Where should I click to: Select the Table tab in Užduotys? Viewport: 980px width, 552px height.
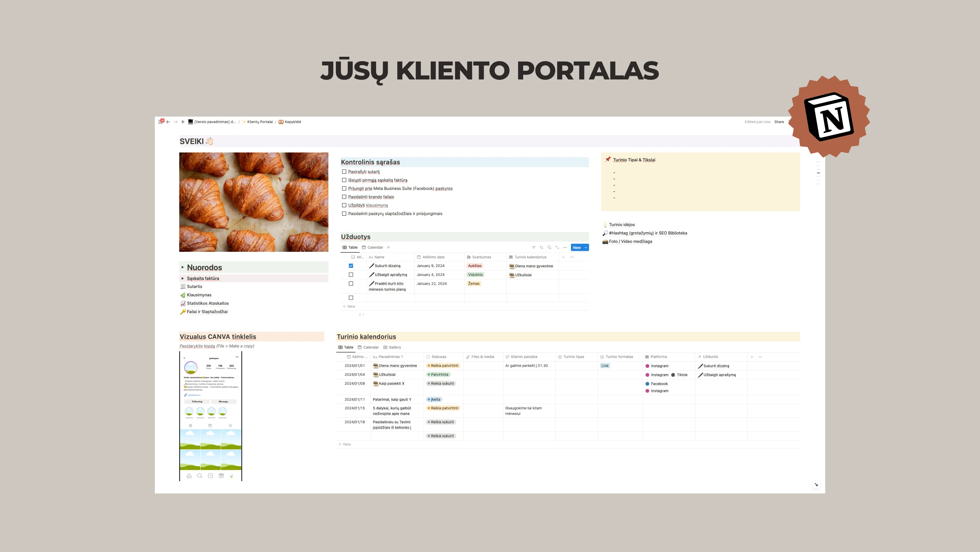pyautogui.click(x=350, y=248)
